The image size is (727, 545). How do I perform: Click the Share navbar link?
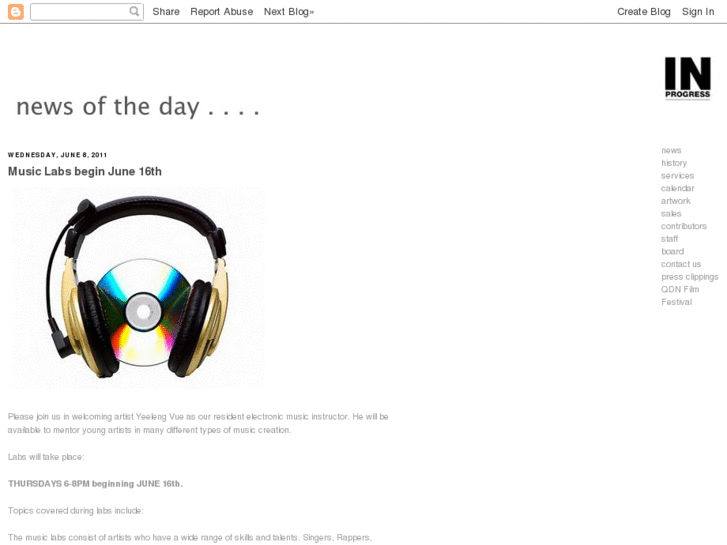(166, 12)
